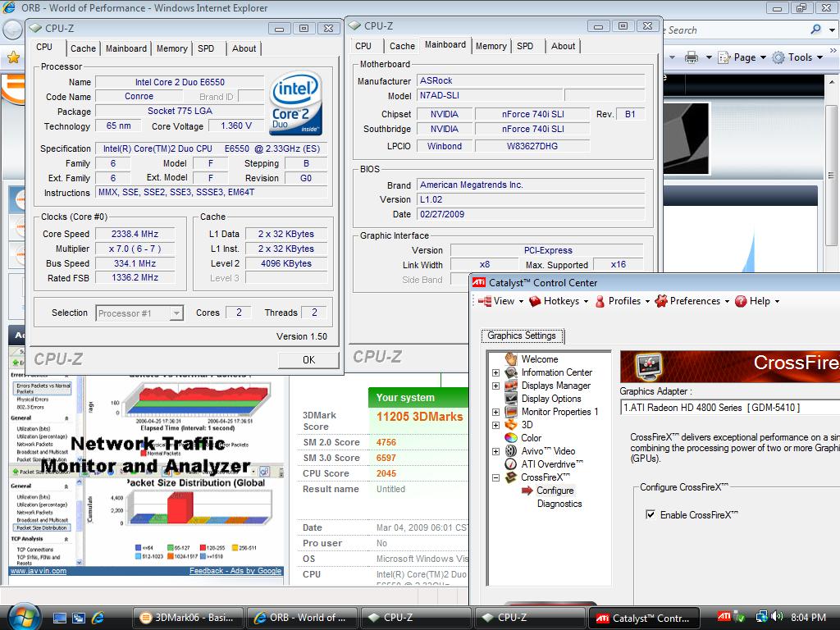
Task: Open SPD tab in left CPU-Z window
Action: 206,48
